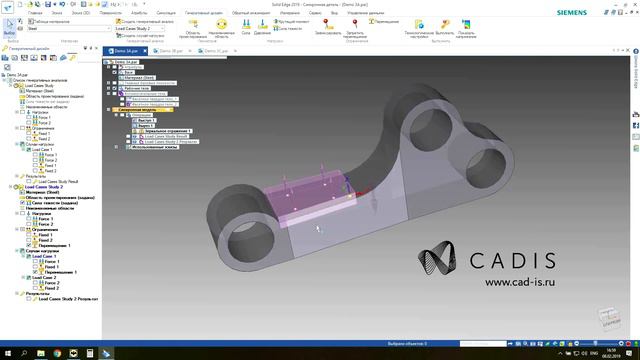The height and width of the screenshot is (360, 640).
Task: Create new document from quick access toolbar
Action: (x=20, y=4)
